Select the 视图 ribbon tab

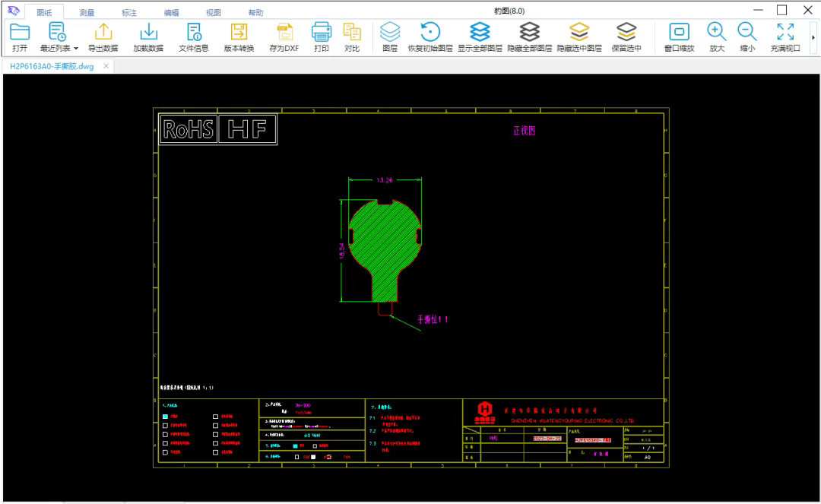click(214, 13)
